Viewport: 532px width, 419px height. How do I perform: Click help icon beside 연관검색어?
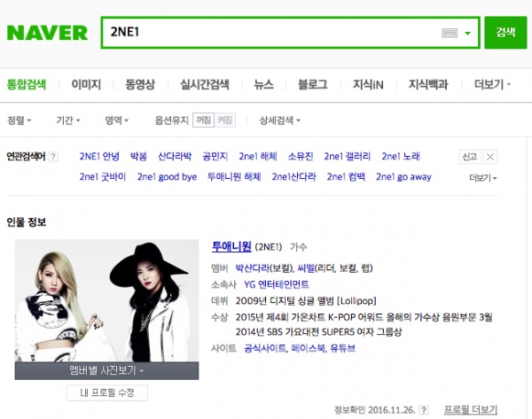click(53, 157)
